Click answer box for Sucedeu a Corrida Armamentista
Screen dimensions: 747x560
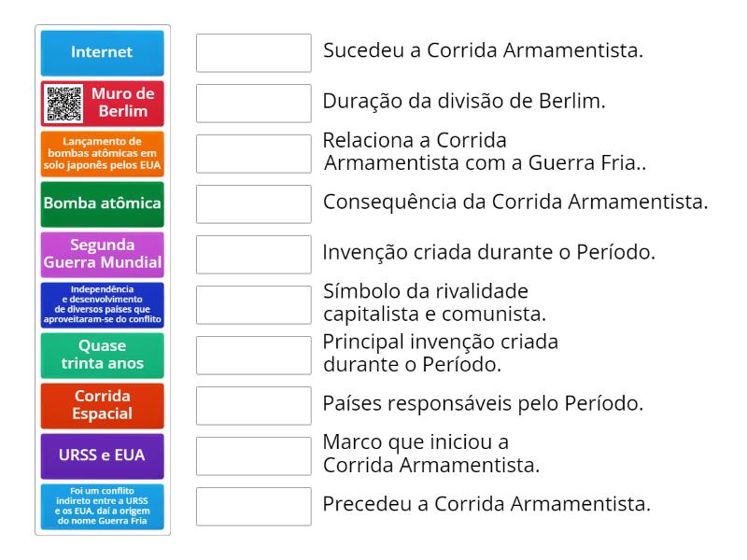point(254,53)
